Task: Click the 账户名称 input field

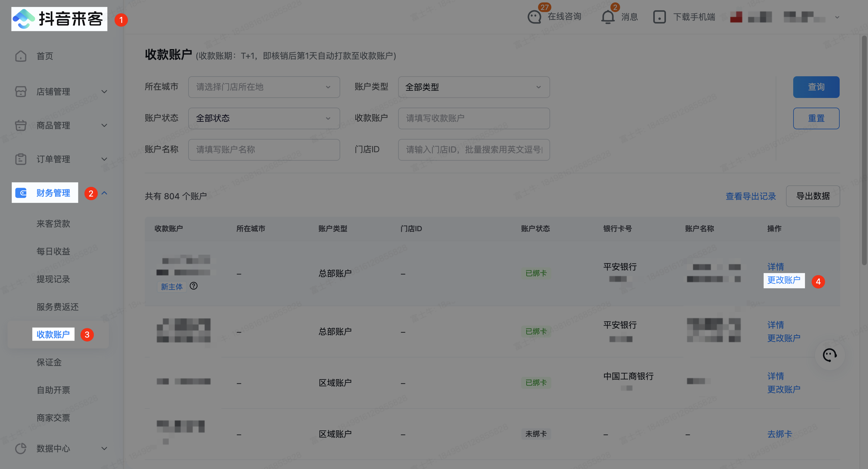Action: (x=264, y=150)
